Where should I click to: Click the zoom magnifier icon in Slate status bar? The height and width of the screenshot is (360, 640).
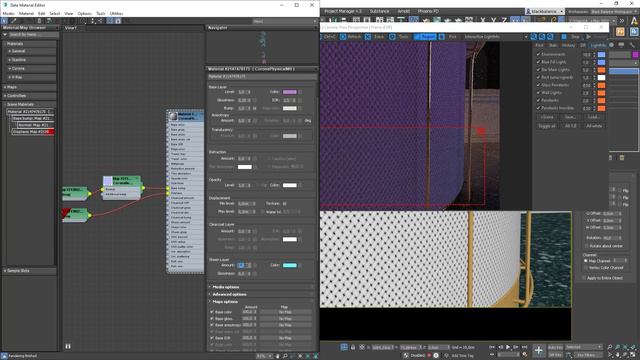(285, 356)
